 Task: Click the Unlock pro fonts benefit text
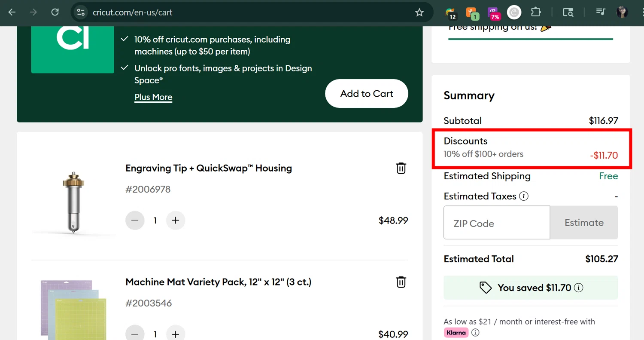(223, 74)
